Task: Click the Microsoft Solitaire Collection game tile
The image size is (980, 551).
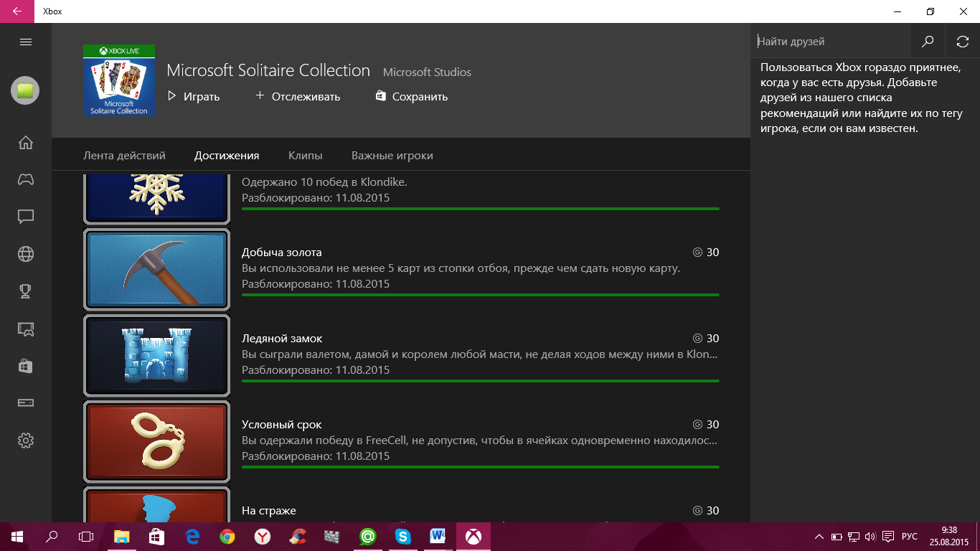Action: (119, 80)
